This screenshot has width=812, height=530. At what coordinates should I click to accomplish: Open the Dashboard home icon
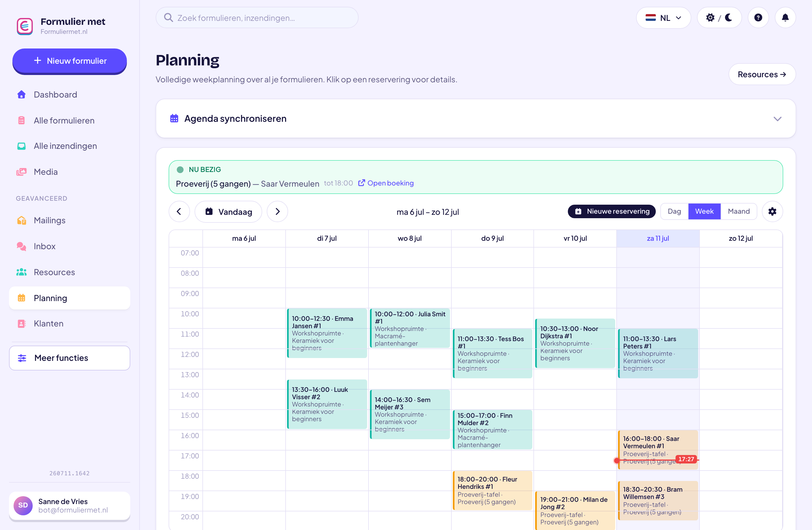(x=21, y=94)
